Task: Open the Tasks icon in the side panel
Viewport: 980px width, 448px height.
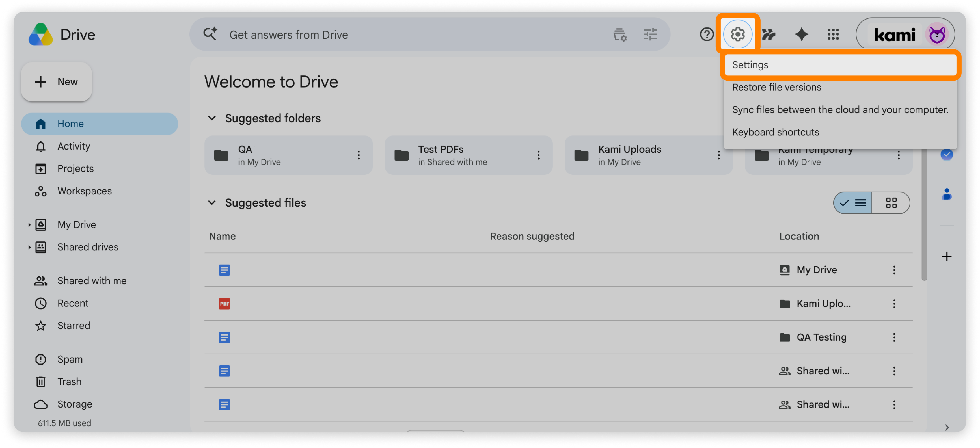Action: (947, 154)
